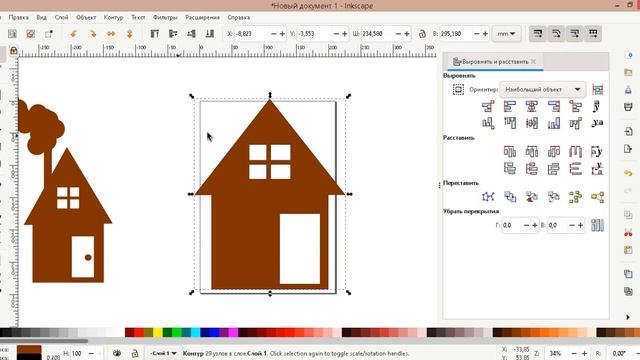
Task: Center on vertical axis
Action: pos(531,107)
